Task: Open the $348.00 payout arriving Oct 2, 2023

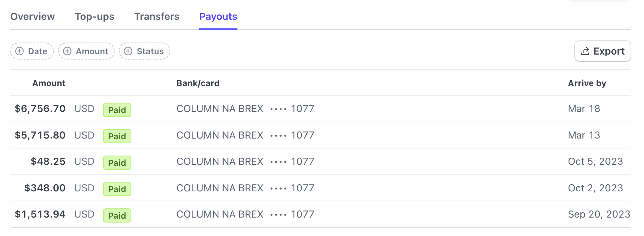Action: pos(318,188)
